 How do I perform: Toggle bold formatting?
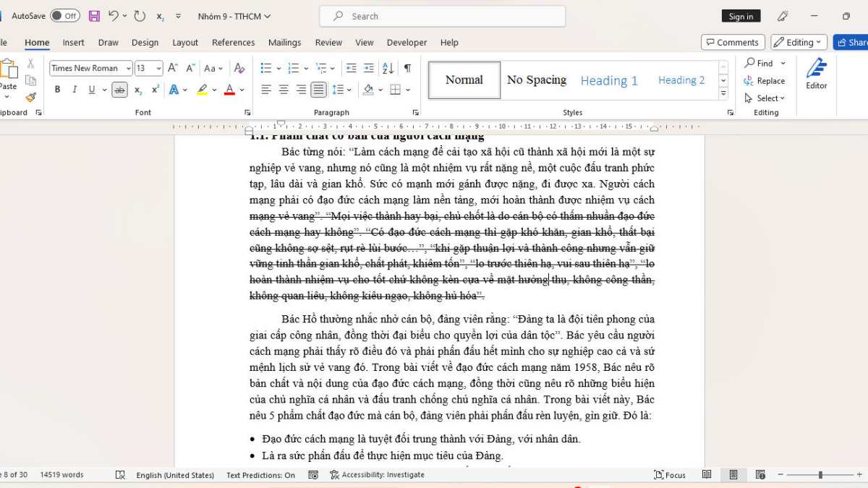click(58, 89)
